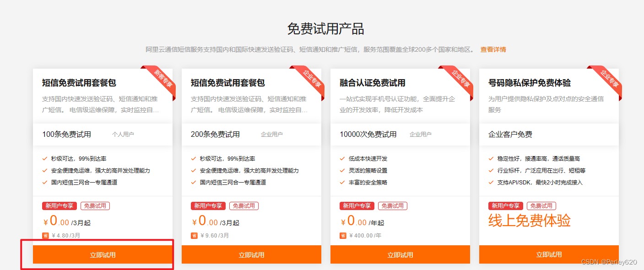
Task: Click the checkmark beside 支持API/SDK feature
Action: point(491,183)
